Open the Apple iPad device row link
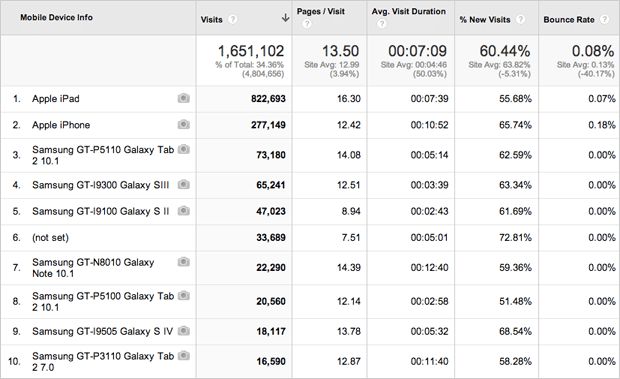 pyautogui.click(x=56, y=98)
